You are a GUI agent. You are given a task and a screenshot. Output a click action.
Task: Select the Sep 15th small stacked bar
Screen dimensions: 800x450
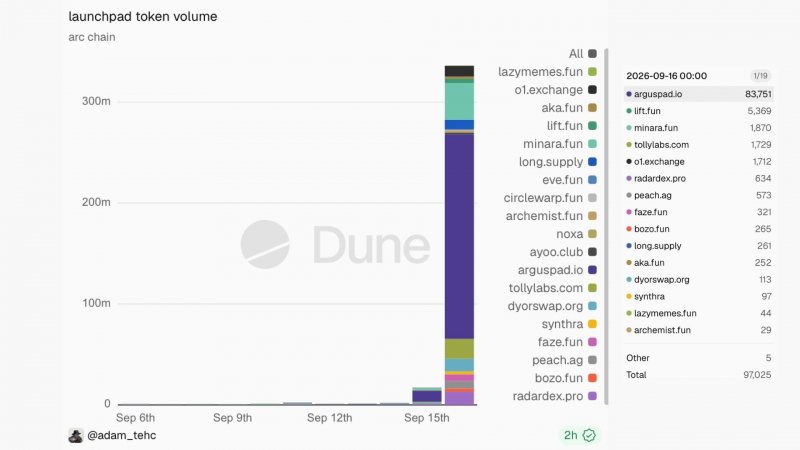[427, 396]
